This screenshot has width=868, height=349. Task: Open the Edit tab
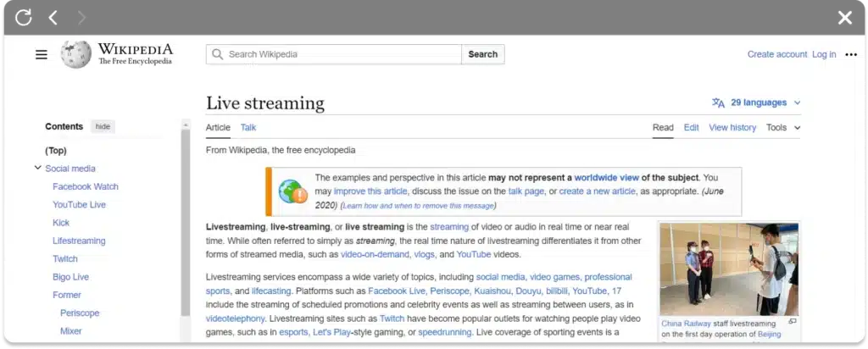tap(692, 128)
